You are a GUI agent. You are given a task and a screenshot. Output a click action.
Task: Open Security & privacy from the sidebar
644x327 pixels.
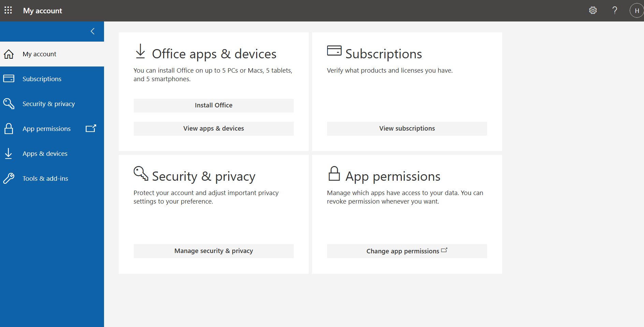pyautogui.click(x=52, y=104)
